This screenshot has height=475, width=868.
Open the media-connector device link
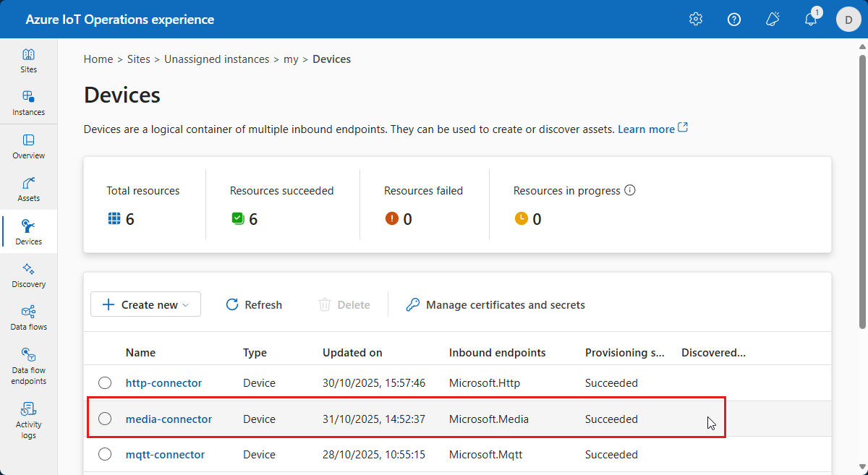tap(169, 419)
